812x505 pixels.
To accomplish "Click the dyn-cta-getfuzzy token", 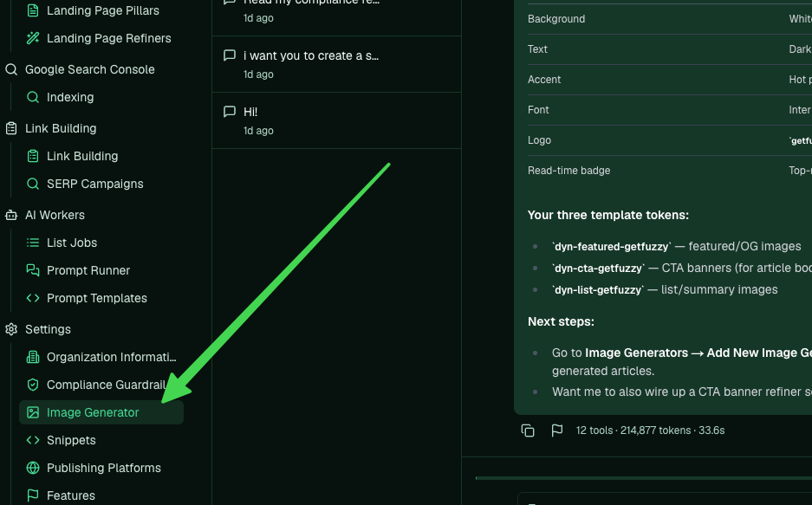I will click(599, 269).
